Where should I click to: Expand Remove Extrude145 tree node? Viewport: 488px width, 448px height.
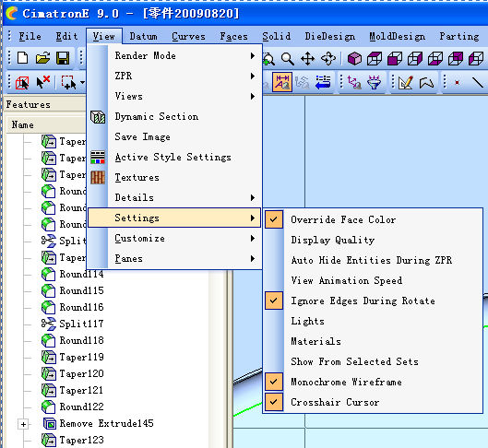23,424
